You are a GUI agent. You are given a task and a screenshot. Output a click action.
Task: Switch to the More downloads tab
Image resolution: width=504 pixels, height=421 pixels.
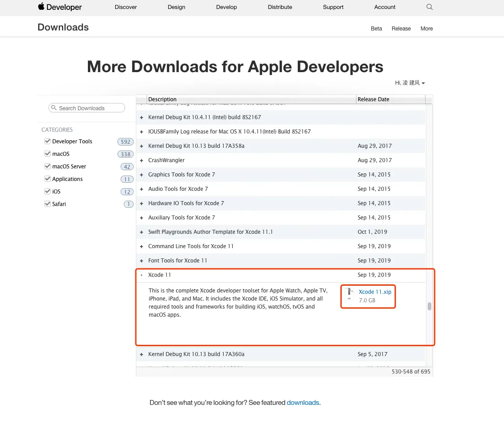click(426, 29)
